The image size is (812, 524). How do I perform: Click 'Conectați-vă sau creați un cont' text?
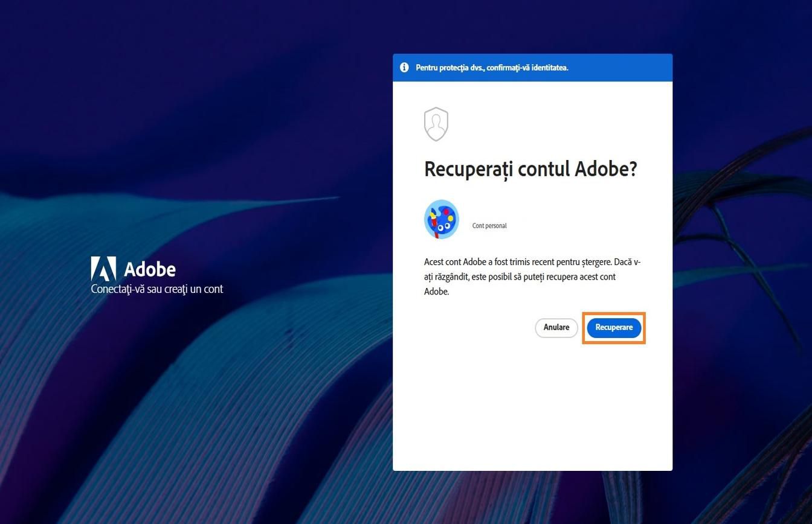(x=157, y=289)
